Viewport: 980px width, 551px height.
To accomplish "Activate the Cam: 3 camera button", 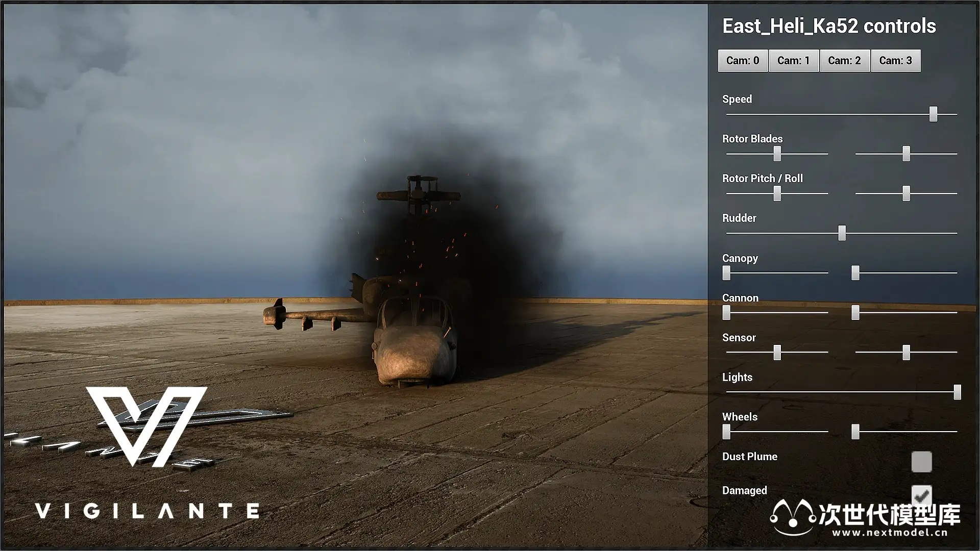I will coord(895,61).
